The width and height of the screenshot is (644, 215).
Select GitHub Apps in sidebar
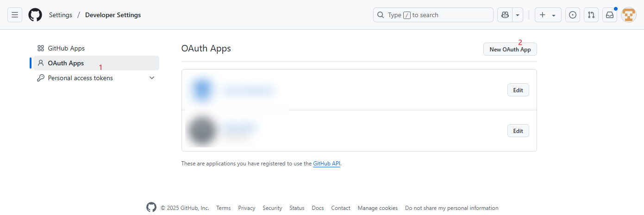pyautogui.click(x=66, y=48)
